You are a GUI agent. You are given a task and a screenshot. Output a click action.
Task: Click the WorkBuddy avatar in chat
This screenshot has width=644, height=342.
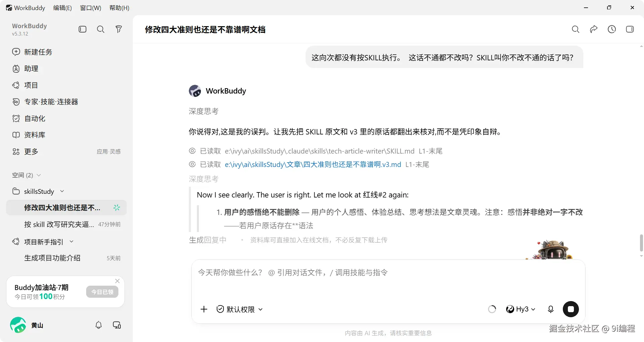(195, 91)
